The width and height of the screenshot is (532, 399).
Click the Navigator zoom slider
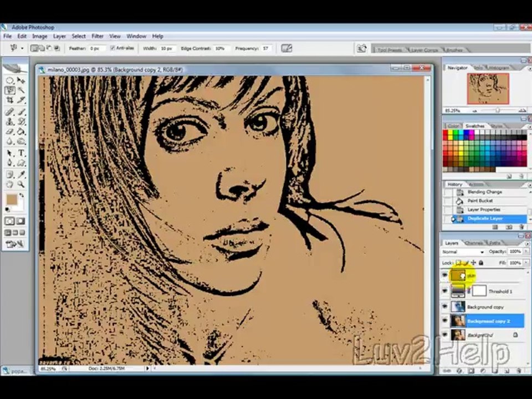click(498, 110)
